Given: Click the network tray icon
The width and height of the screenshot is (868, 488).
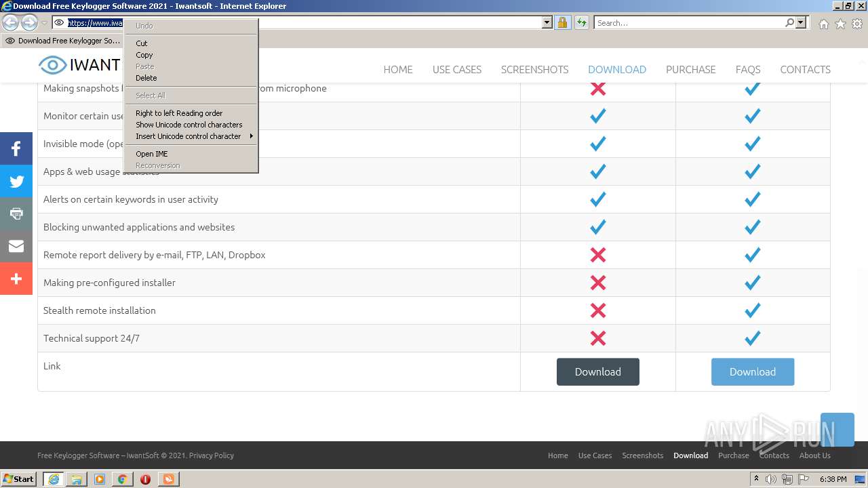Looking at the screenshot, I should click(x=787, y=479).
